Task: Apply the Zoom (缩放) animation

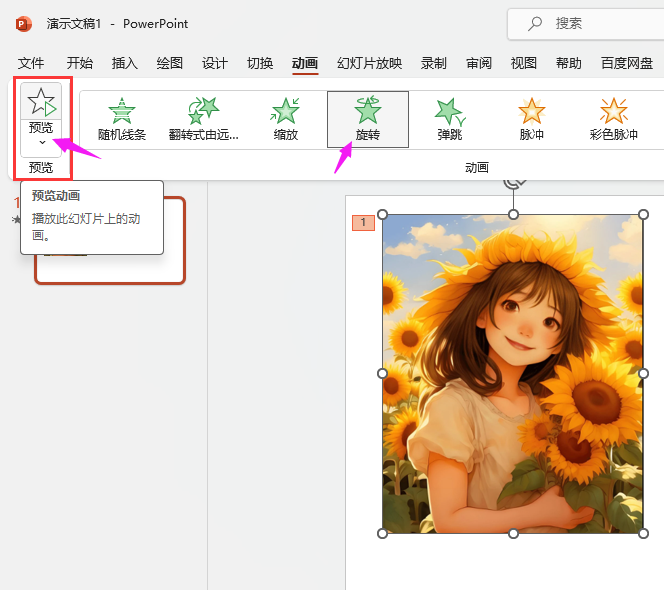Action: point(285,119)
